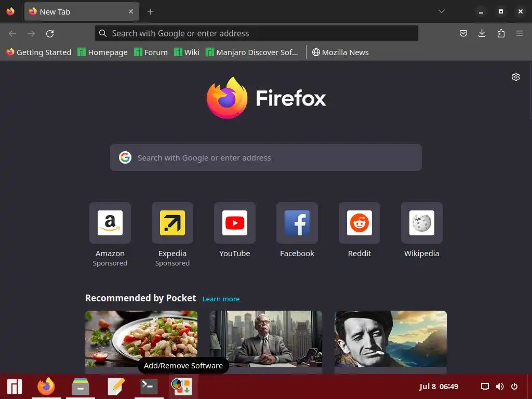Click the Learn more Pocket link
The image size is (532, 399).
tap(221, 299)
